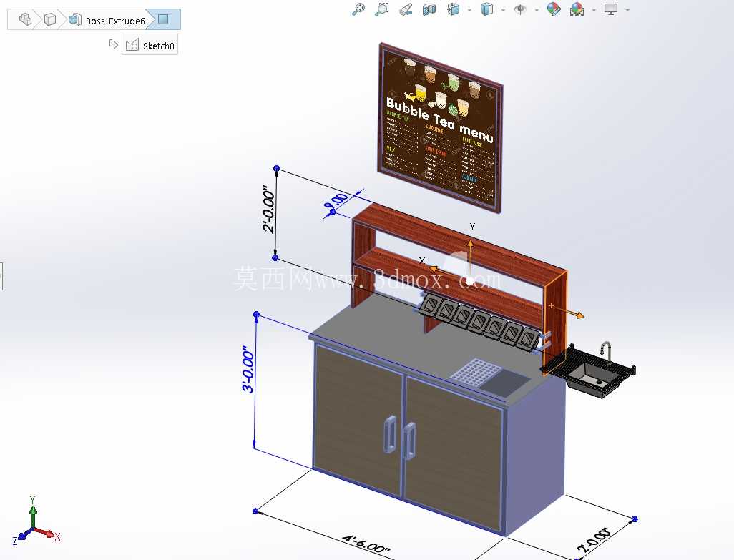Expand the View Orientation dropdown arrow
Screen dimensions: 734x560
(469, 10)
